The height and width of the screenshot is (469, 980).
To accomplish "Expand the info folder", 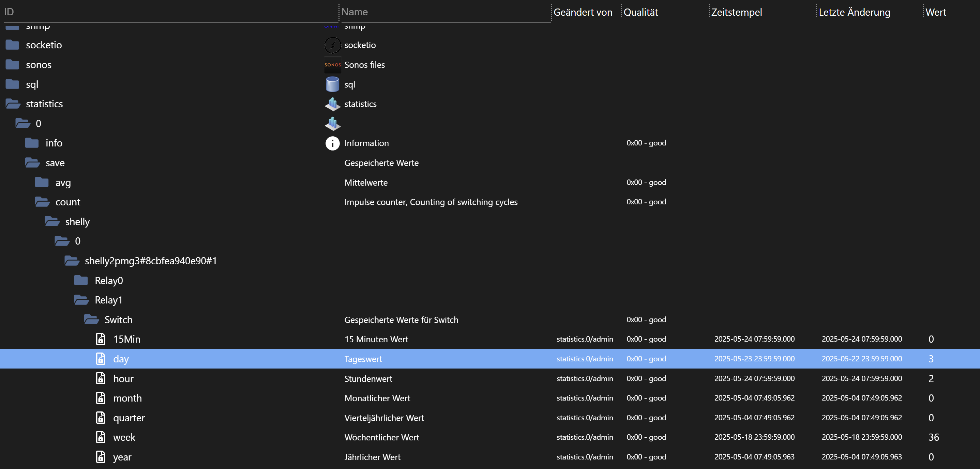I will [32, 143].
